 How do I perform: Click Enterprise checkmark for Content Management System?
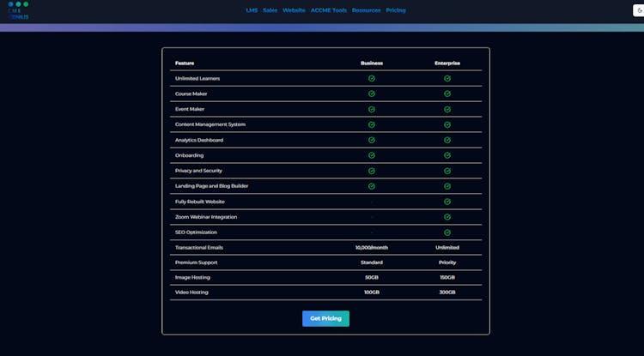tap(447, 124)
